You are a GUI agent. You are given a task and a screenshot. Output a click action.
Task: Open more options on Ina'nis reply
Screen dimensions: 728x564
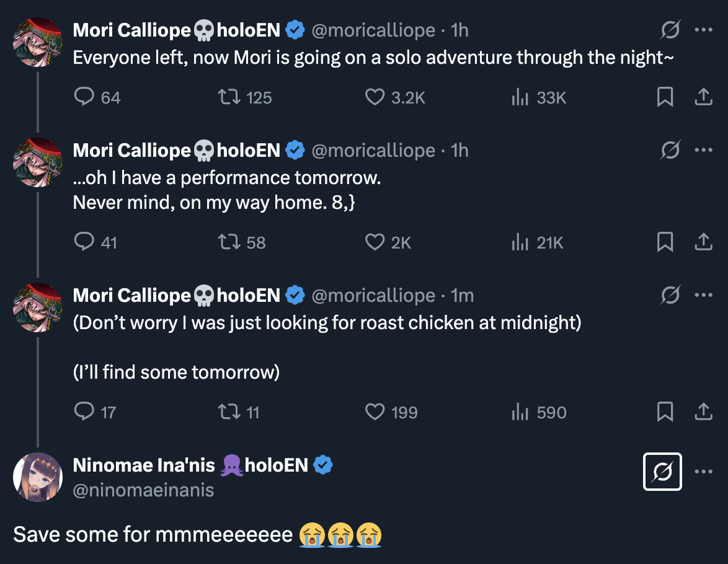click(703, 472)
